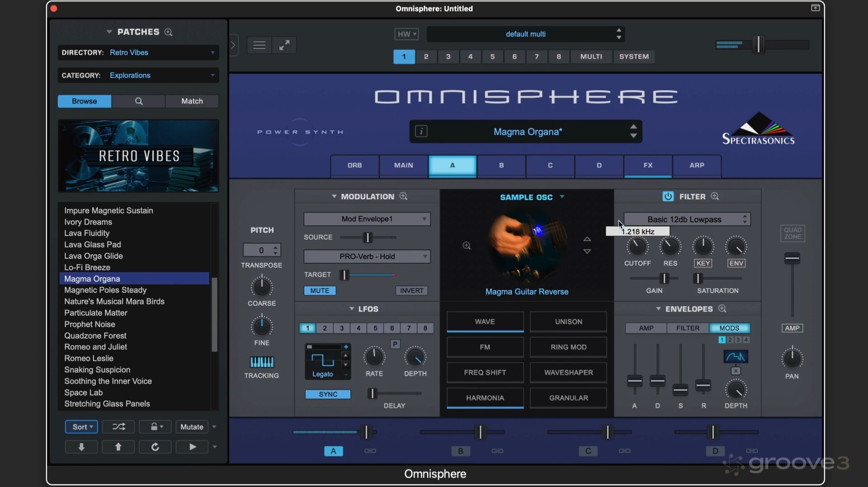868x487 pixels.
Task: Click the link icon next to layer A
Action: 370,451
